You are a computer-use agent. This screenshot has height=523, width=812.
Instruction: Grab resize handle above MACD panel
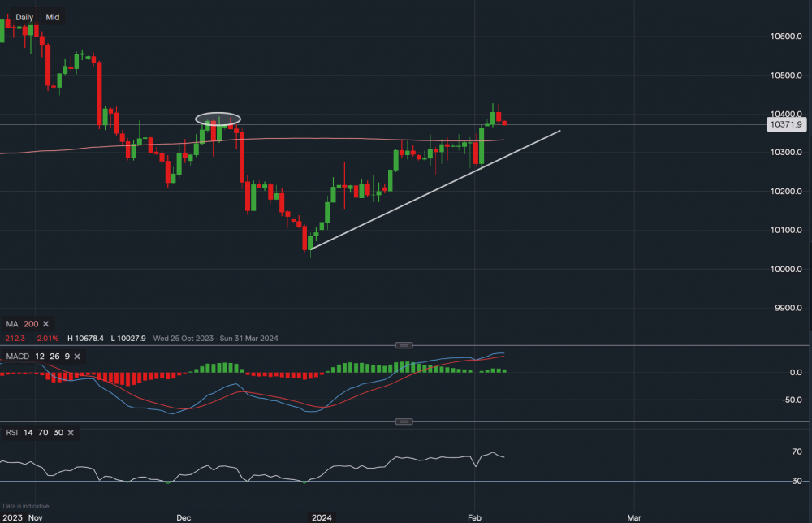pyautogui.click(x=404, y=345)
